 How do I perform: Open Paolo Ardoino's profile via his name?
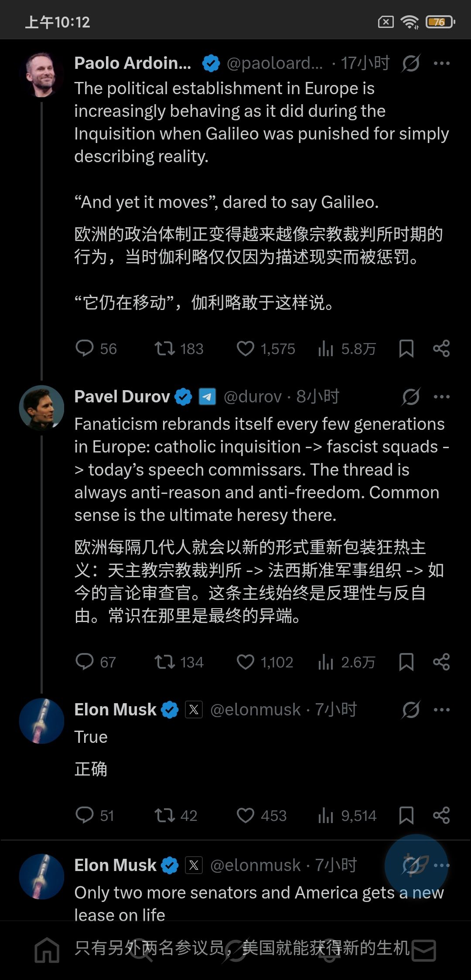click(x=133, y=63)
